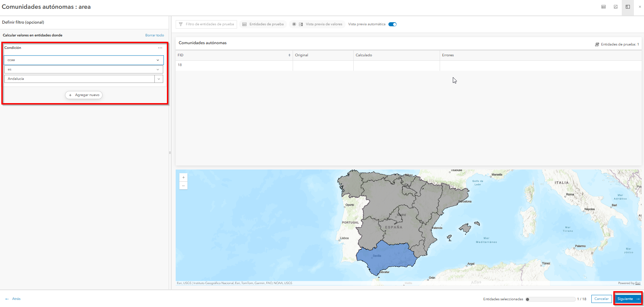Toggle Vista previa automática switch
This screenshot has width=644, height=307.
[x=392, y=24]
